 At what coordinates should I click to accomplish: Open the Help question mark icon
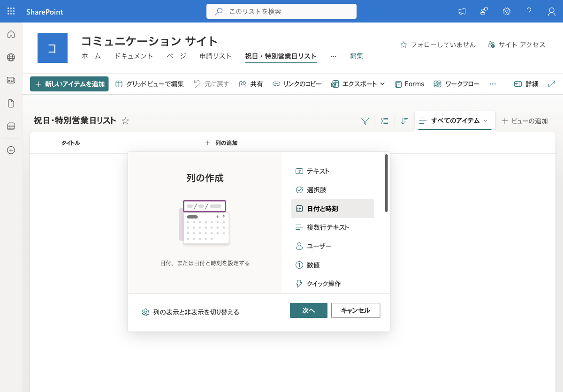pos(529,11)
